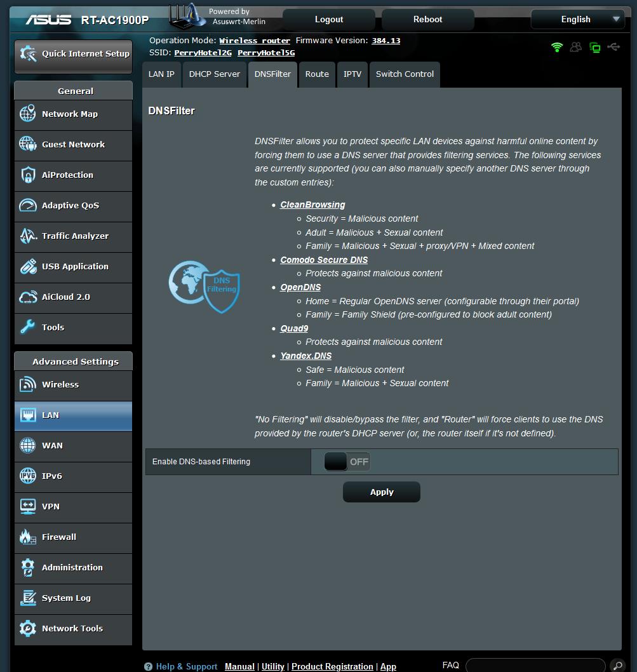Click the IPv6 icon
Viewport: 637px width, 672px height.
(x=28, y=476)
